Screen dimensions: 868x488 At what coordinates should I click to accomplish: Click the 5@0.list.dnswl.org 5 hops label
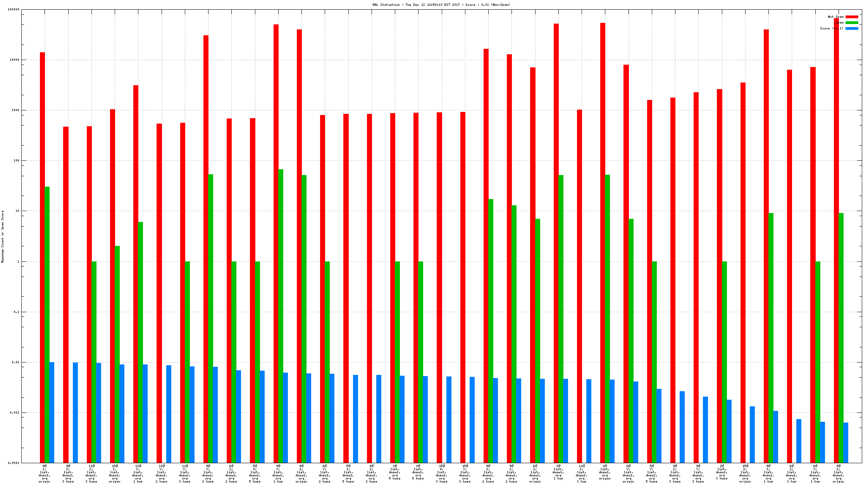click(255, 474)
